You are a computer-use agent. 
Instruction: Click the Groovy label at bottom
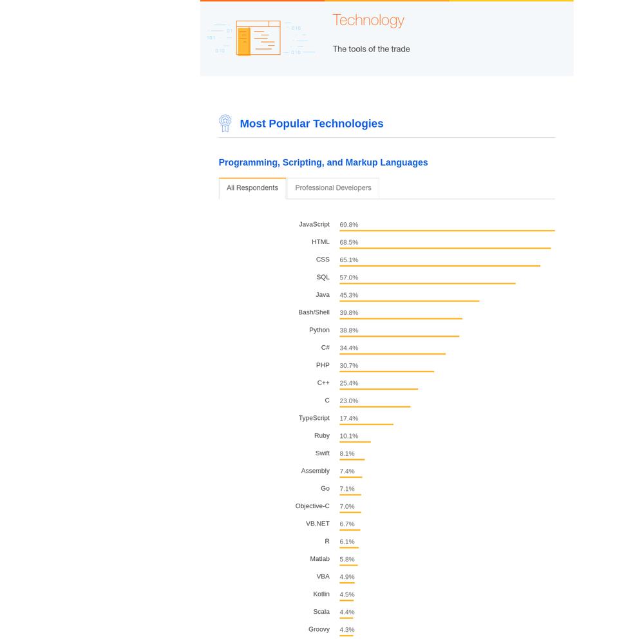(319, 630)
